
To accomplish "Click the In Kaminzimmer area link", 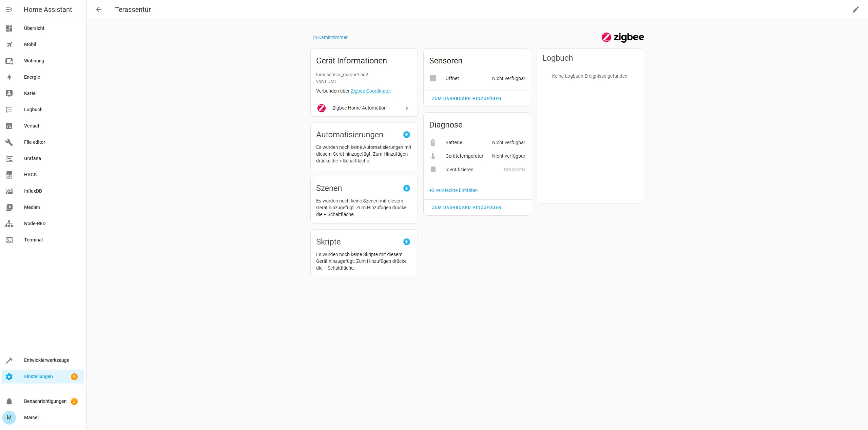I will coord(330,37).
